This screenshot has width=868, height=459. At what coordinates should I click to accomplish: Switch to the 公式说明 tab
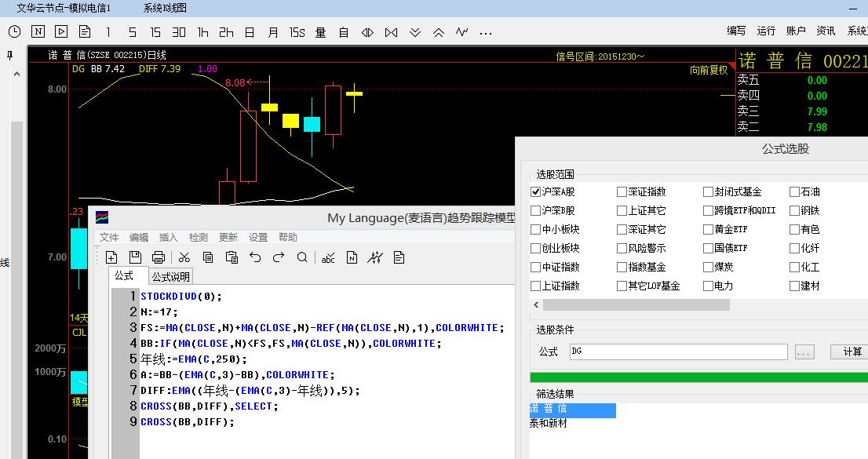(171, 276)
